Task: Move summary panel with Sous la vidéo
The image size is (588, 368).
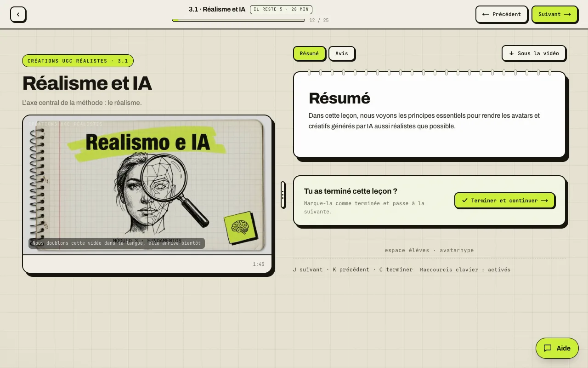Action: point(533,53)
